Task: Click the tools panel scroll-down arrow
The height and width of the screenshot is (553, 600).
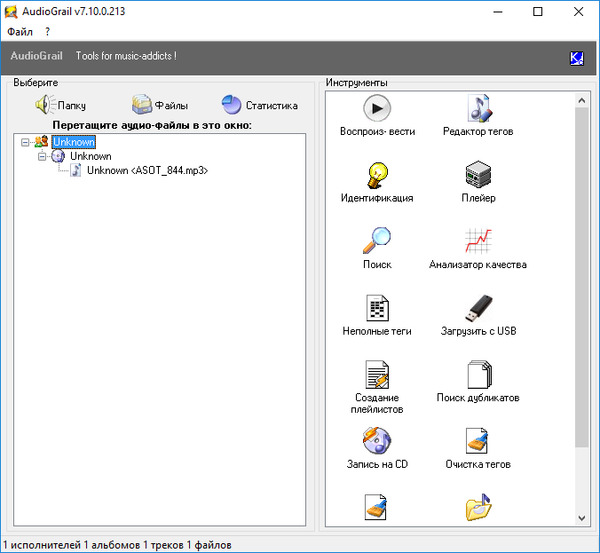Action: 583,517
